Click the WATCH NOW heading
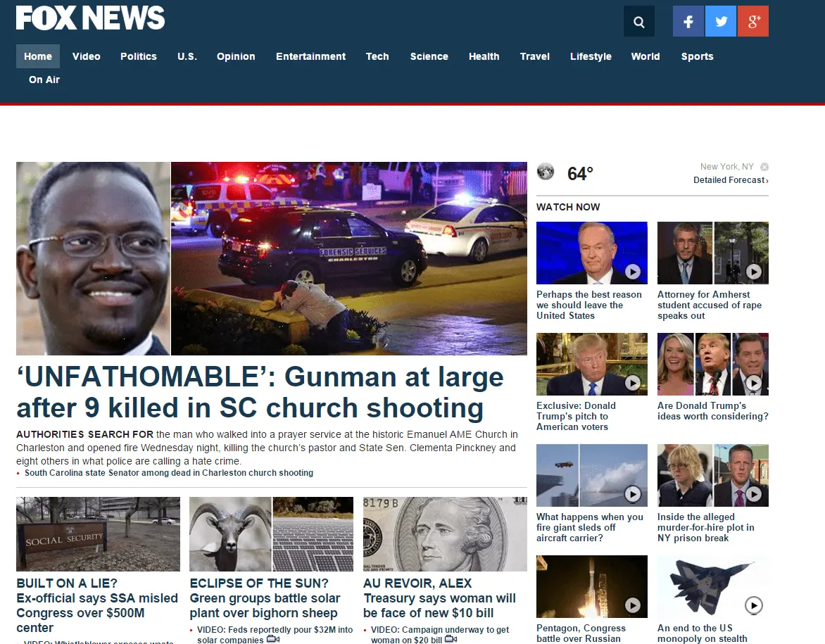 click(567, 208)
